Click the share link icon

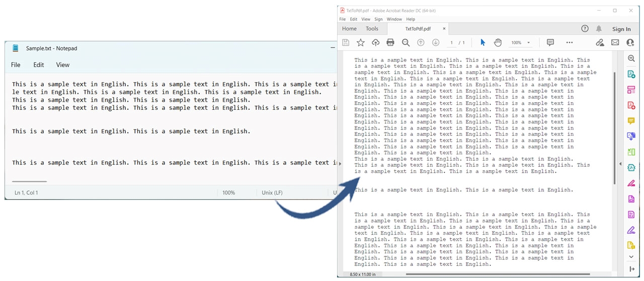(x=600, y=43)
